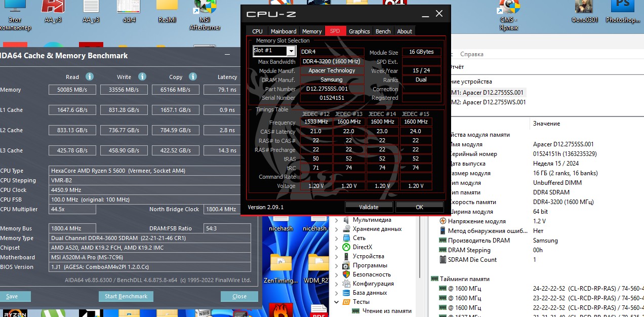Click the Memory Write value 33556 MB/s

click(124, 90)
